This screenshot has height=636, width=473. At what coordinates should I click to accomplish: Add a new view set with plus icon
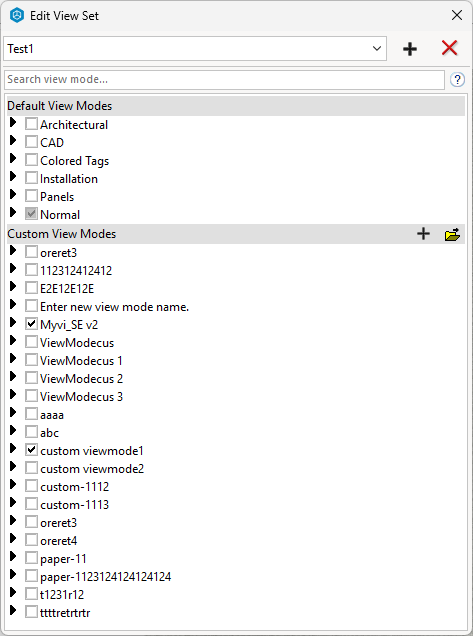click(x=410, y=49)
